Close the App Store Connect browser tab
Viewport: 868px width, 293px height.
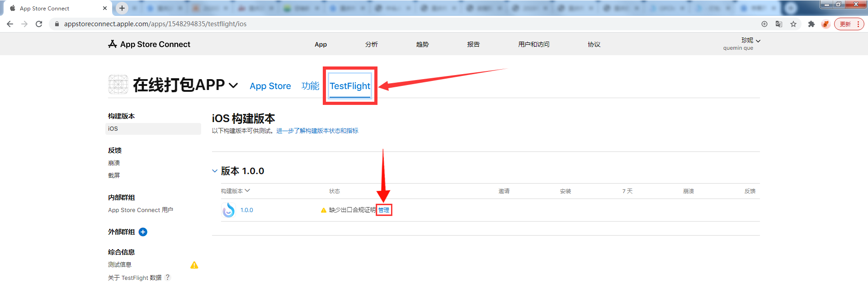coord(105,8)
